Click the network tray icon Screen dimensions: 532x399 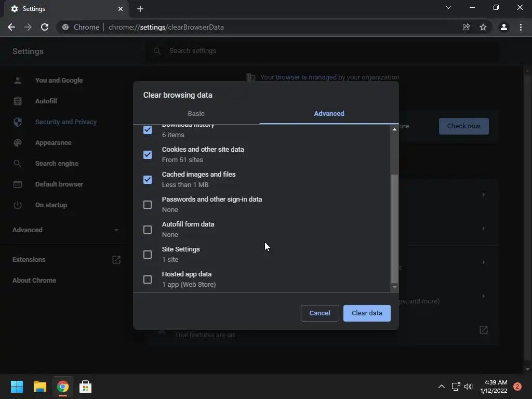(456, 387)
